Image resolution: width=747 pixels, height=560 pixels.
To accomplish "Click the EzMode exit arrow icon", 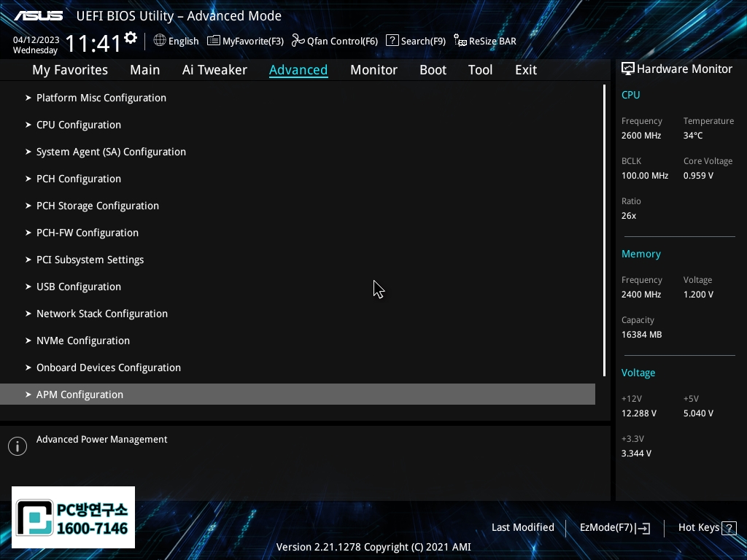I will (x=643, y=528).
